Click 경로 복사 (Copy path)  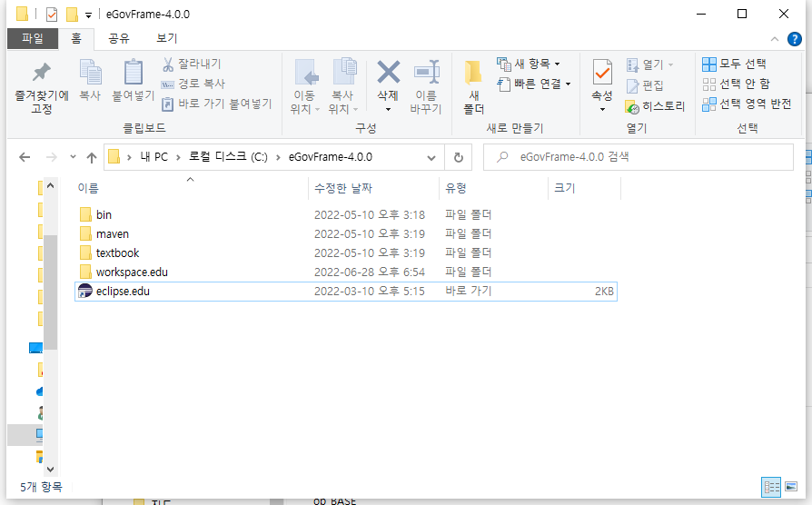193,84
